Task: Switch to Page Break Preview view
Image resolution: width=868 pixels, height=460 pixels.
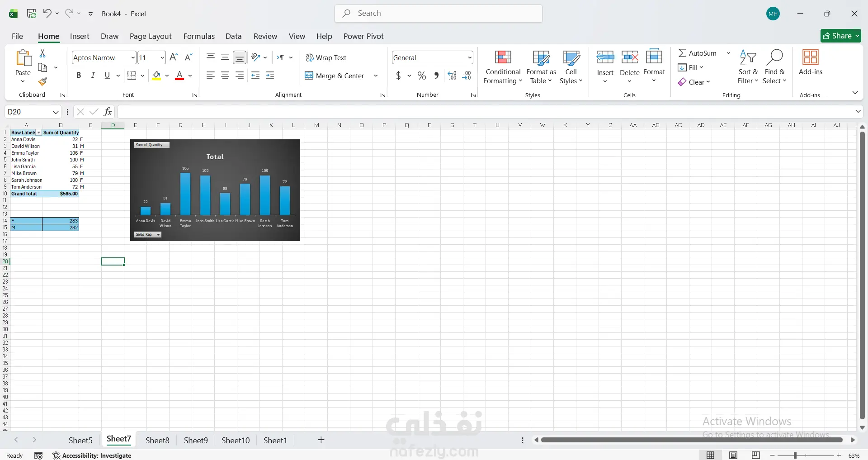Action: pyautogui.click(x=756, y=455)
